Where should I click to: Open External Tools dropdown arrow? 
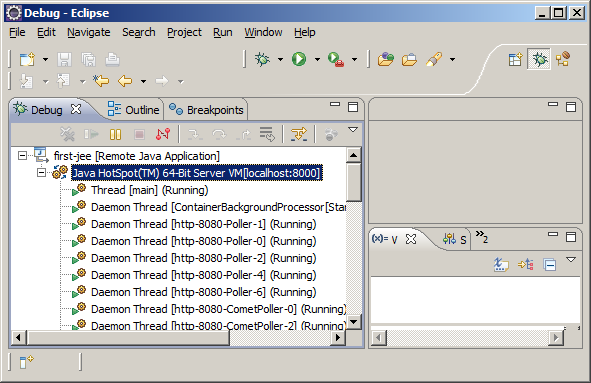(354, 59)
